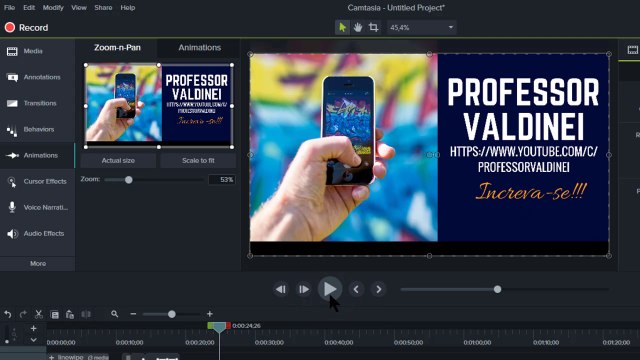Open the Cursor Effects panel
The height and width of the screenshot is (360, 640).
[x=38, y=182]
